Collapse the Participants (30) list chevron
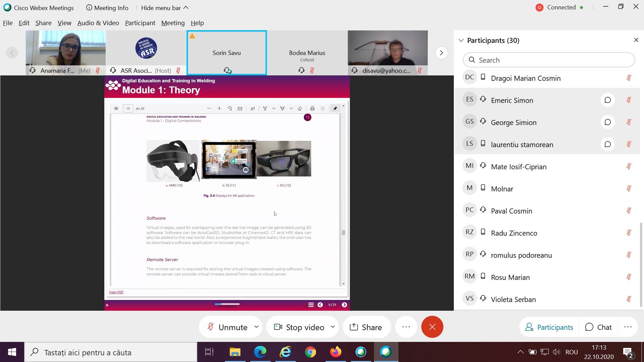 click(x=461, y=40)
